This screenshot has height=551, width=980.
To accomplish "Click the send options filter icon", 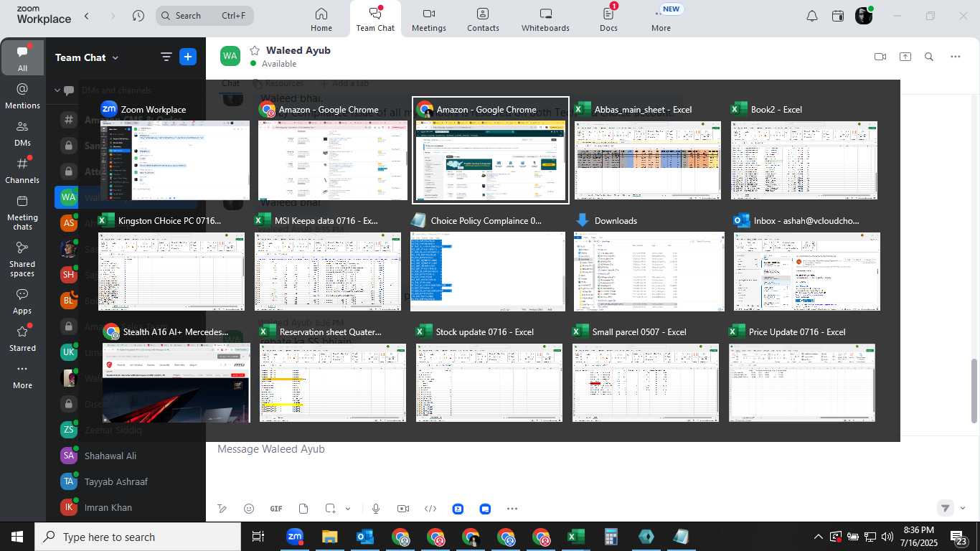I will coord(946,508).
